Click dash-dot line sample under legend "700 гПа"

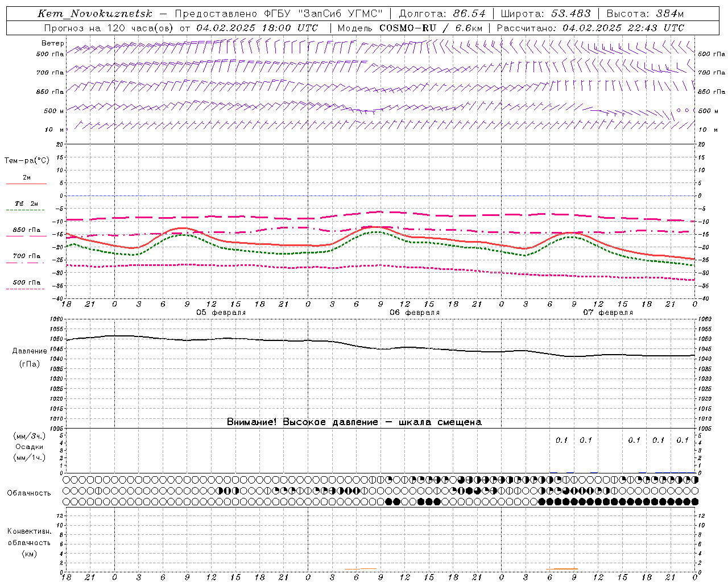[x=26, y=263]
